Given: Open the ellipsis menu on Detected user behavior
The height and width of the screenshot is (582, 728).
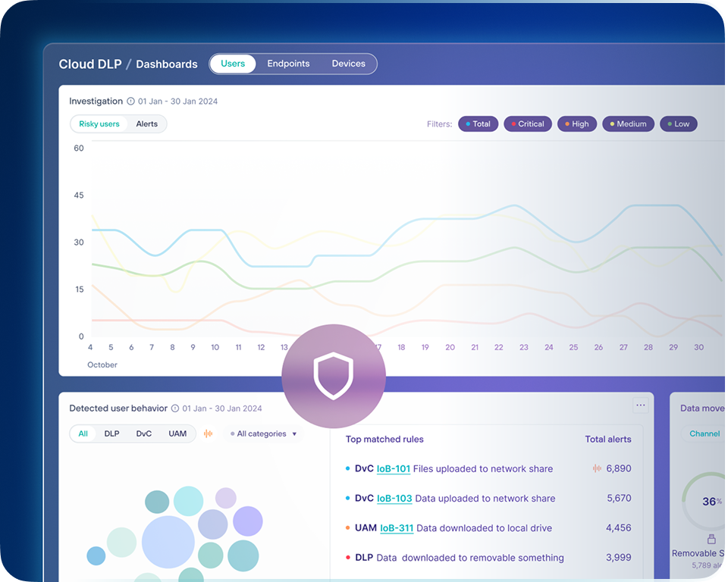Looking at the screenshot, I should click(x=641, y=405).
